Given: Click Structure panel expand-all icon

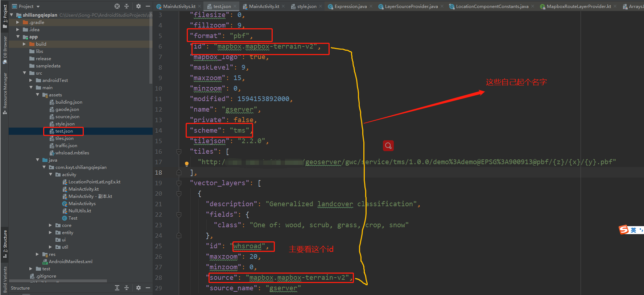Looking at the screenshot, I should coord(117,288).
